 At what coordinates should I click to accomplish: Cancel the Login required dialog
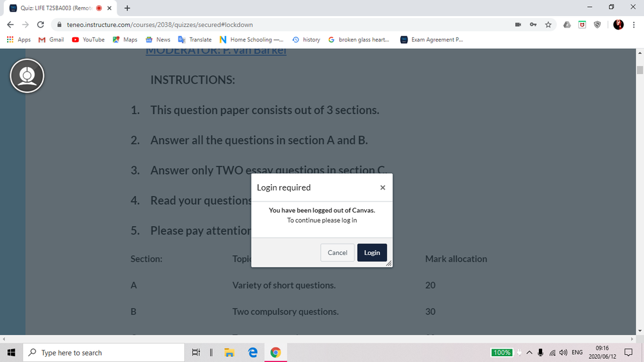pos(337,252)
